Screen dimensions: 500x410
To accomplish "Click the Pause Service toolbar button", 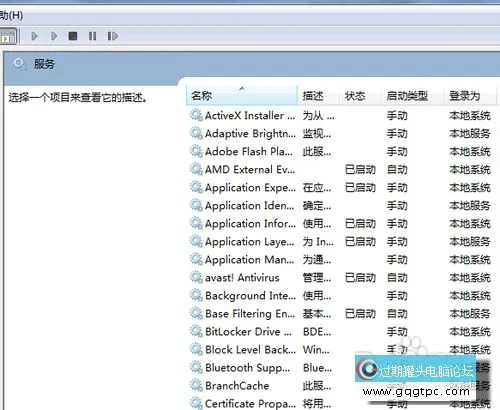I will pos(93,36).
